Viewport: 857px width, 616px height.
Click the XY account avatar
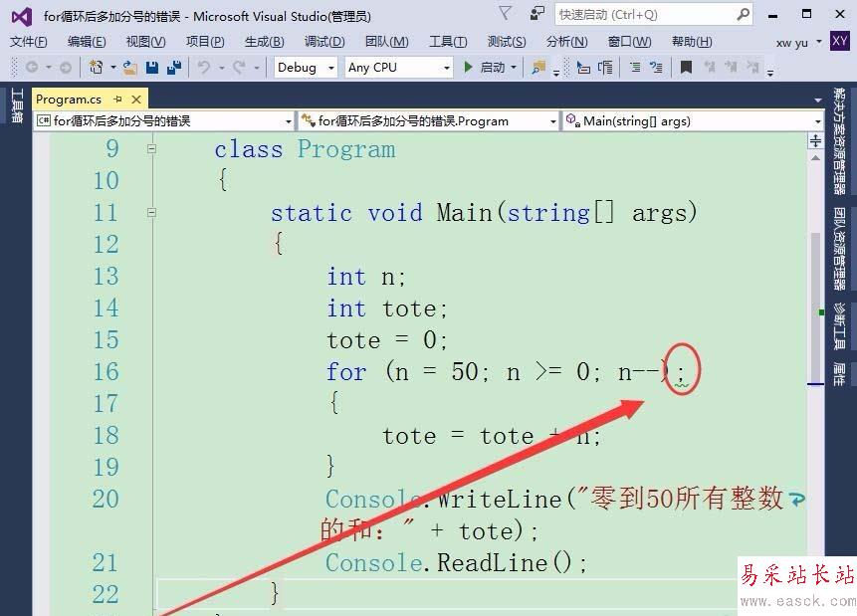839,41
